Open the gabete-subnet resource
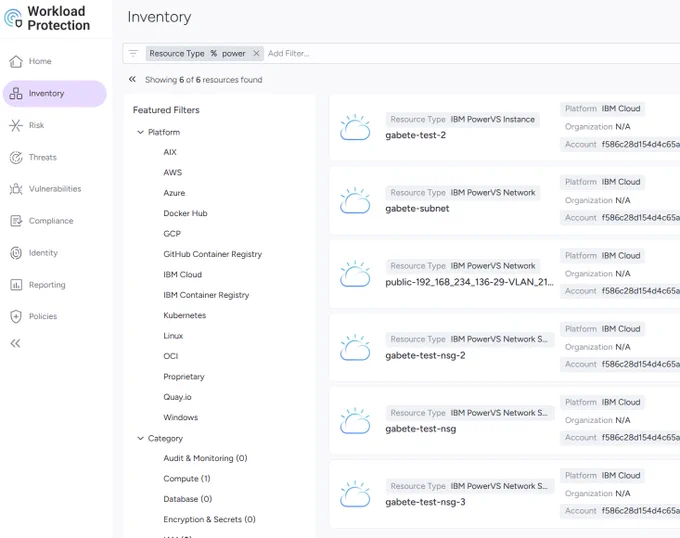Screen dimensions: 680x538 tap(417, 209)
